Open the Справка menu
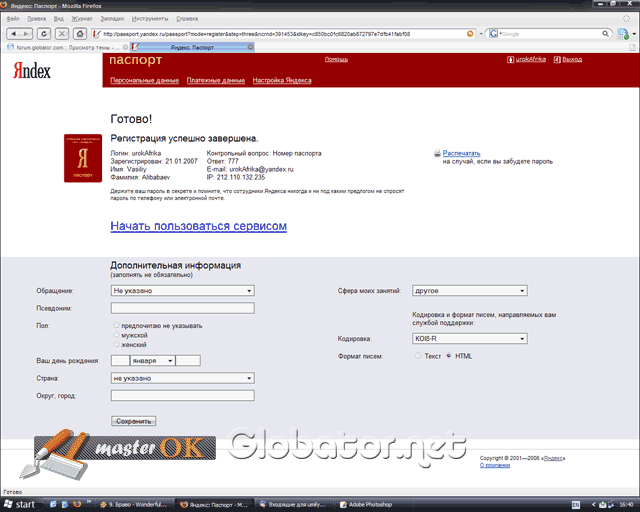 187,19
